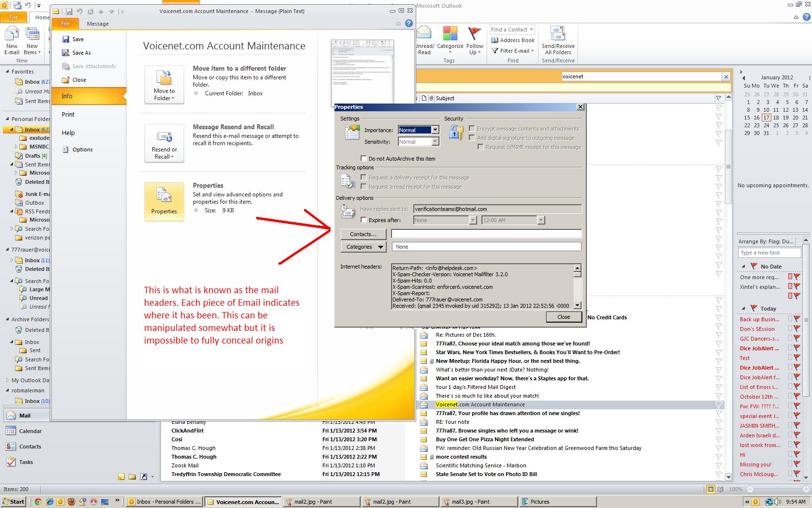Open Address Book from ribbon
Viewport: 812px width, 508px height.
513,40
